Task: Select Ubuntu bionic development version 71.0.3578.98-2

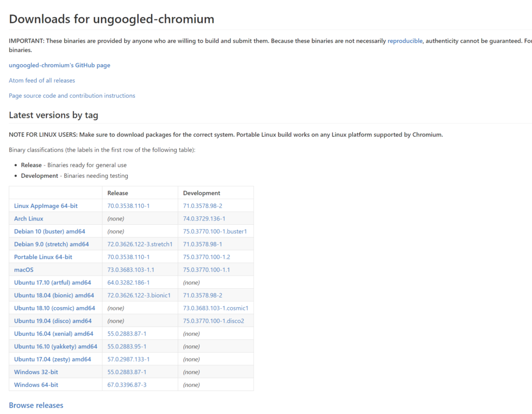Action: 203,295
